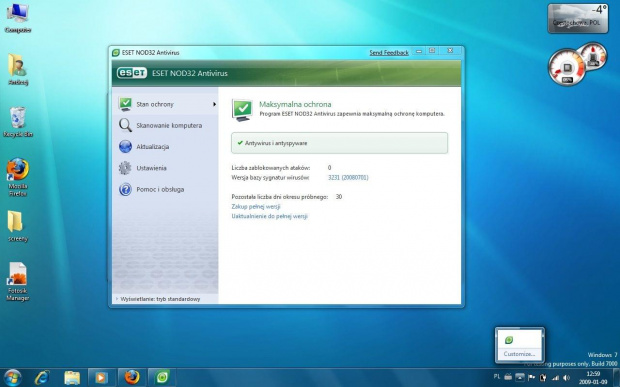620x387 pixels.
Task: Click the ESET icon in the window title bar
Action: click(116, 53)
